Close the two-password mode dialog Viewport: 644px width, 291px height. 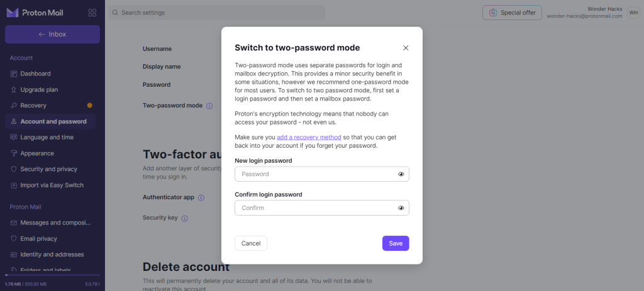pyautogui.click(x=406, y=48)
